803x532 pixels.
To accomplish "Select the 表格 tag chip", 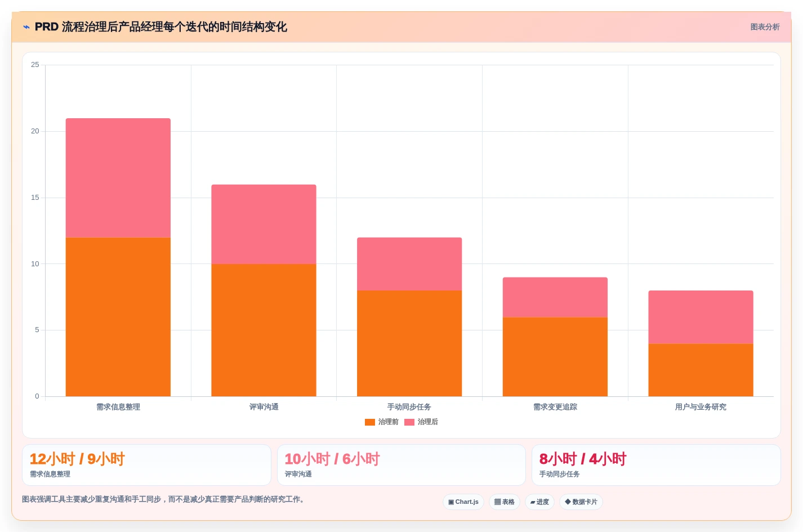I will coord(505,502).
